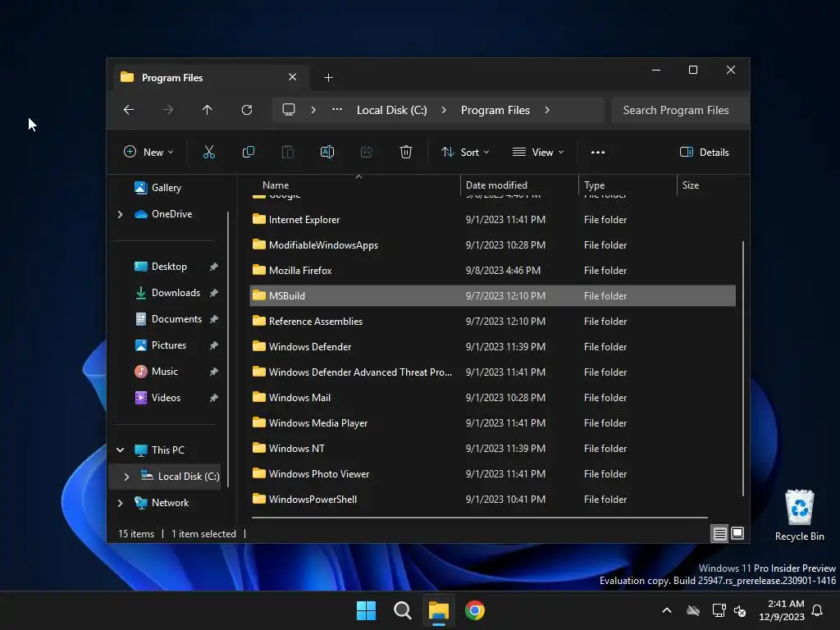The height and width of the screenshot is (630, 840).
Task: Switch to large thumbnails view icon in status bar
Action: click(x=737, y=533)
